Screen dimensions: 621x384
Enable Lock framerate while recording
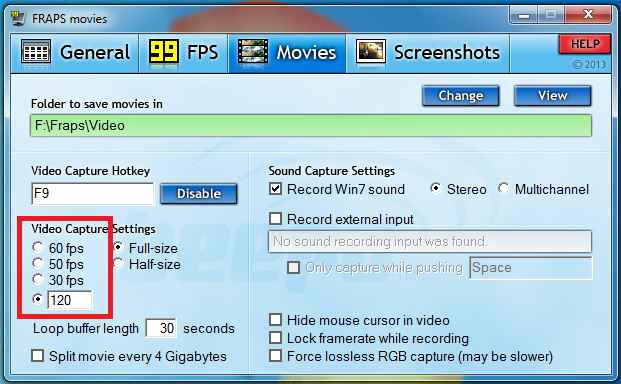tap(276, 338)
